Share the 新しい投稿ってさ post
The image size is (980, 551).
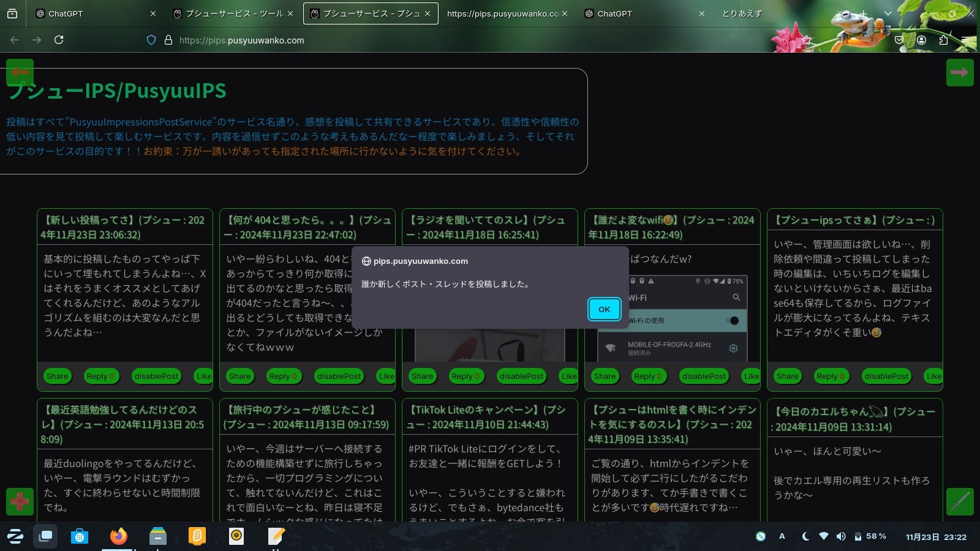57,377
